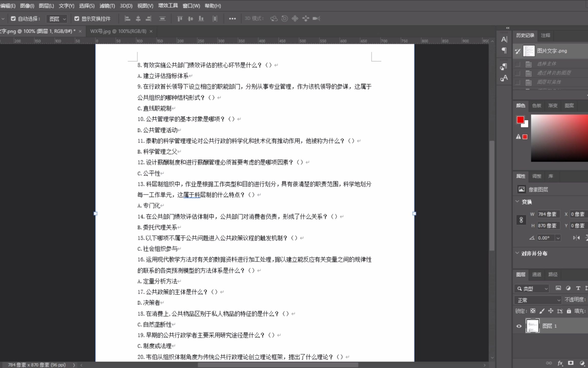Image resolution: width=588 pixels, height=368 pixels.
Task: Link layers icon at panel bottom
Action: click(x=549, y=363)
